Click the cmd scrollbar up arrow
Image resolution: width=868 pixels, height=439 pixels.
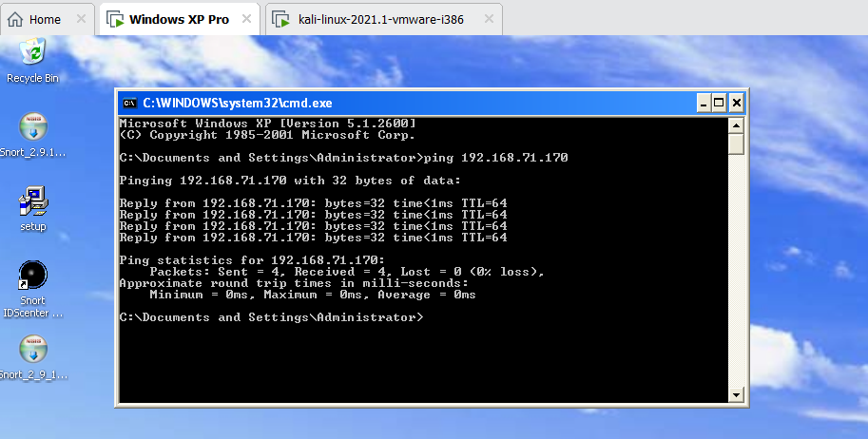(x=736, y=125)
